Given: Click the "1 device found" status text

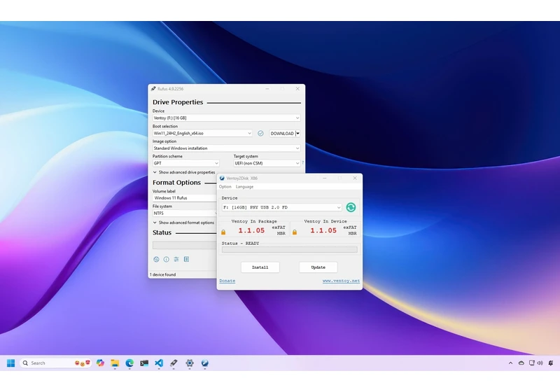Looking at the screenshot, I should click(x=163, y=274).
